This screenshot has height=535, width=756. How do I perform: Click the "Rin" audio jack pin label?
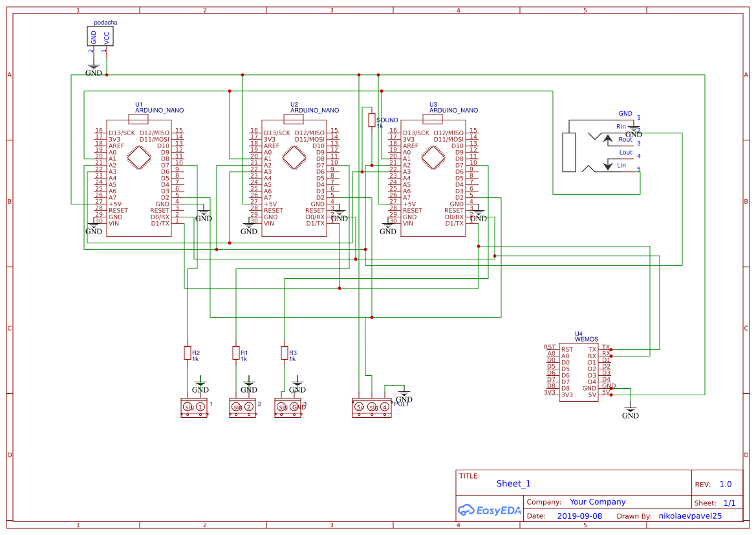[x=621, y=127]
